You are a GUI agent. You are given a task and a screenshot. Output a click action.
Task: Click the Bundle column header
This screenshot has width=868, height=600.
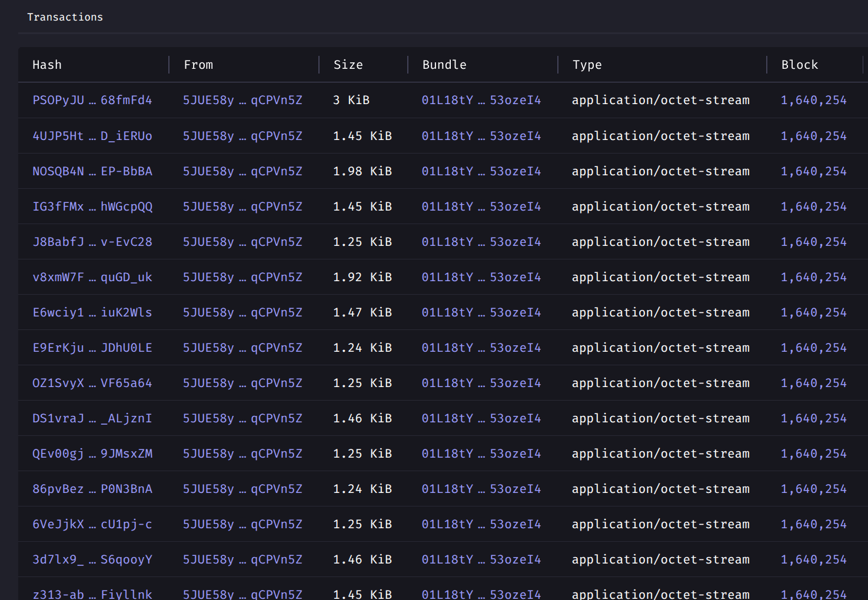(444, 65)
